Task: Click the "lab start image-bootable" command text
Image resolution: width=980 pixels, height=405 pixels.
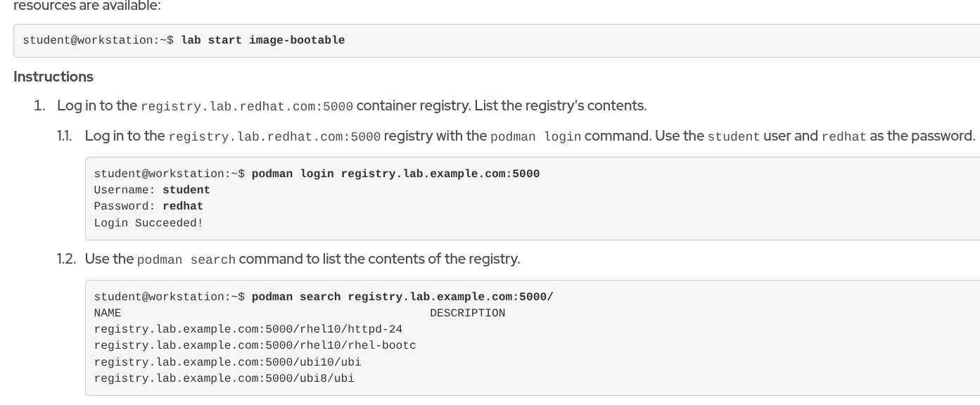Action: click(x=262, y=41)
